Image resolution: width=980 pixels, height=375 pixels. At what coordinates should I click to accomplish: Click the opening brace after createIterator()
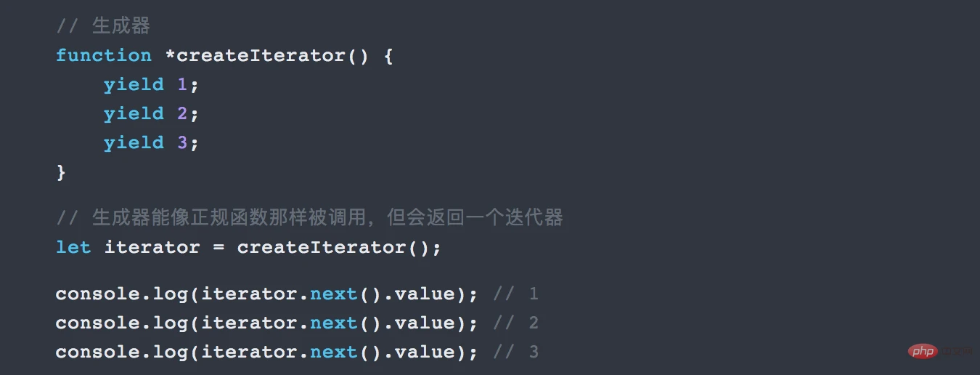pyautogui.click(x=388, y=56)
